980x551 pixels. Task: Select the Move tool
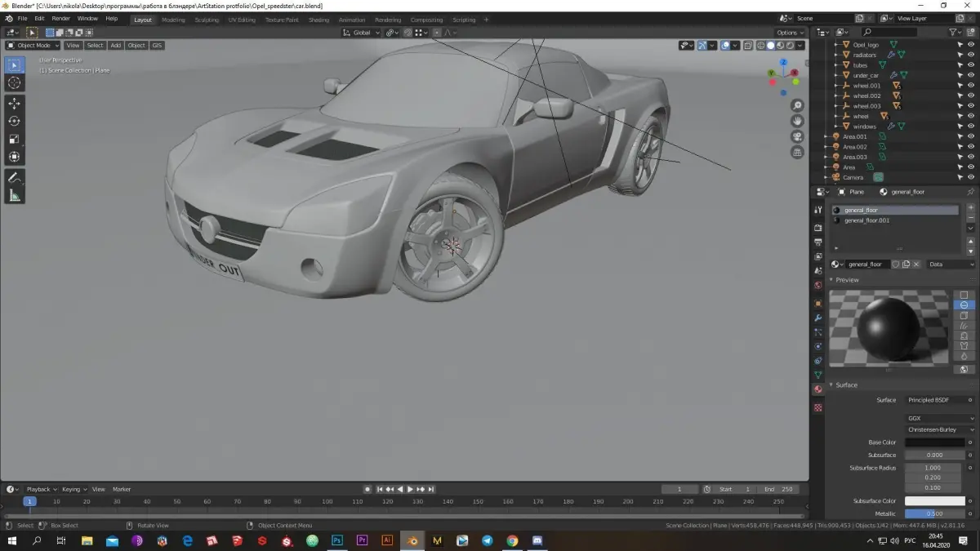14,104
